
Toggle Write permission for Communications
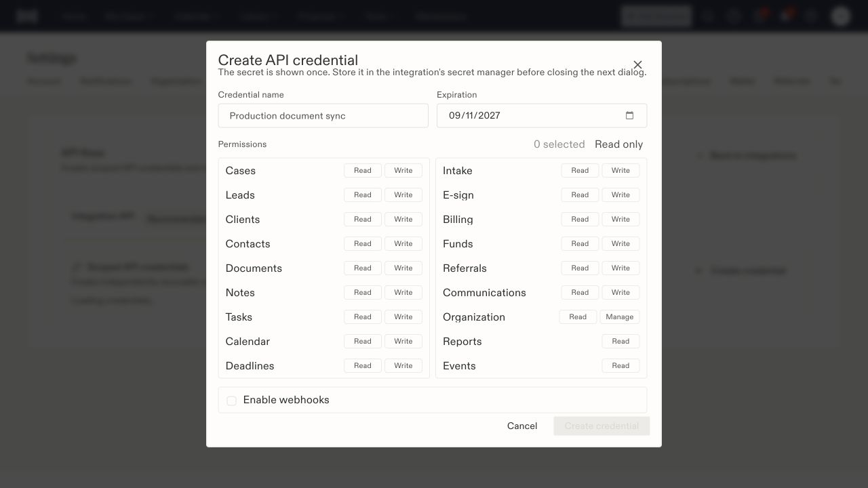coord(620,293)
